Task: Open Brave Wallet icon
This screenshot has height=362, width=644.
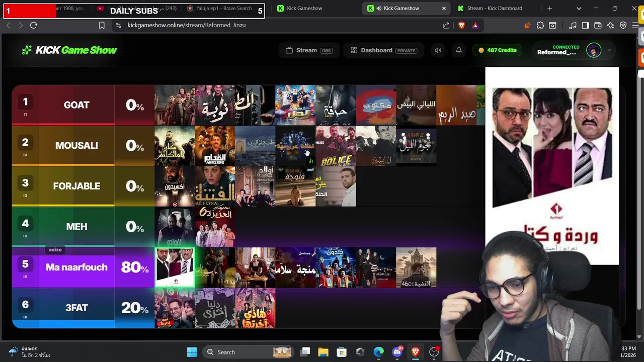Action: tap(598, 25)
